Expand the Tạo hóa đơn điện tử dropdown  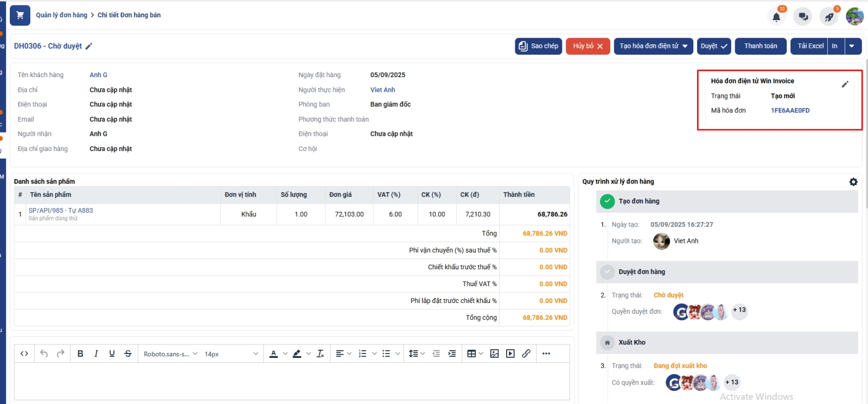[x=685, y=46]
